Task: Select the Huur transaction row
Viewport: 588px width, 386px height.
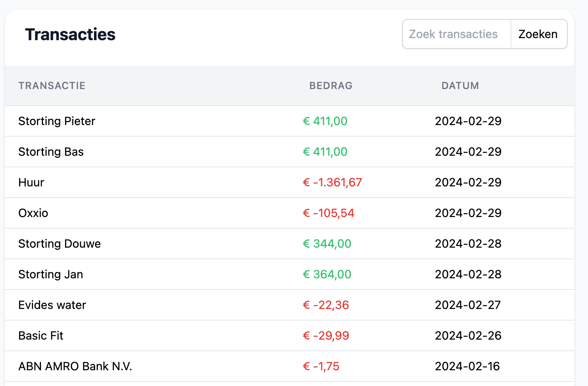Action: [x=31, y=182]
